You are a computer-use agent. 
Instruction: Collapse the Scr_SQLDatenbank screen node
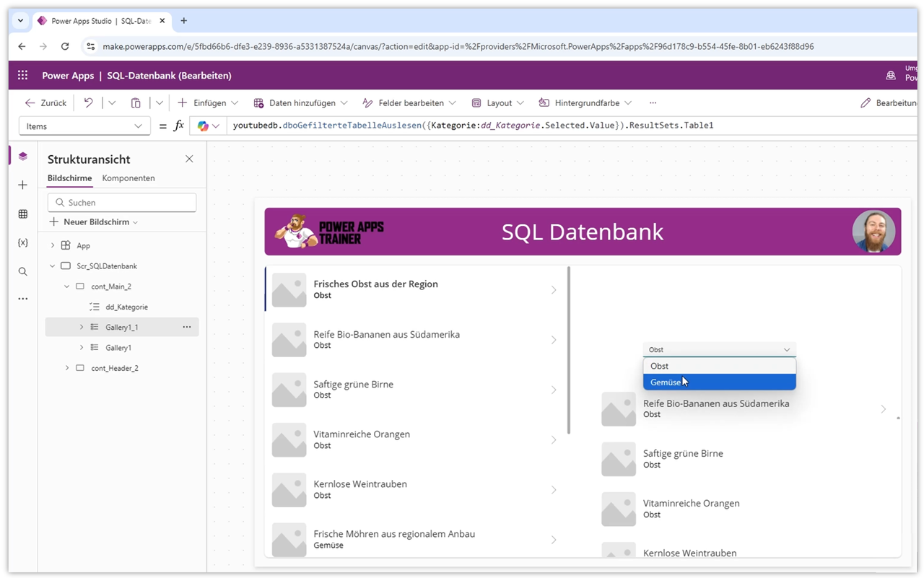[53, 266]
